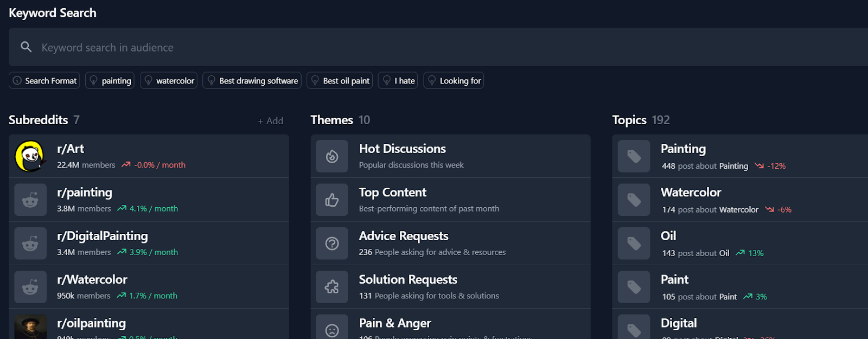Viewport: 868px width, 339px height.
Task: Open the r/painting subreddit row
Action: pyautogui.click(x=149, y=200)
